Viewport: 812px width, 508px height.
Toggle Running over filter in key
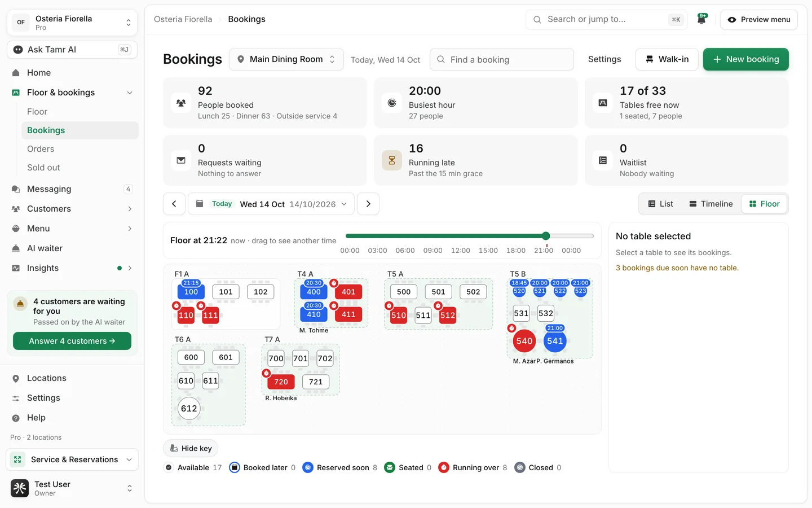(x=473, y=467)
